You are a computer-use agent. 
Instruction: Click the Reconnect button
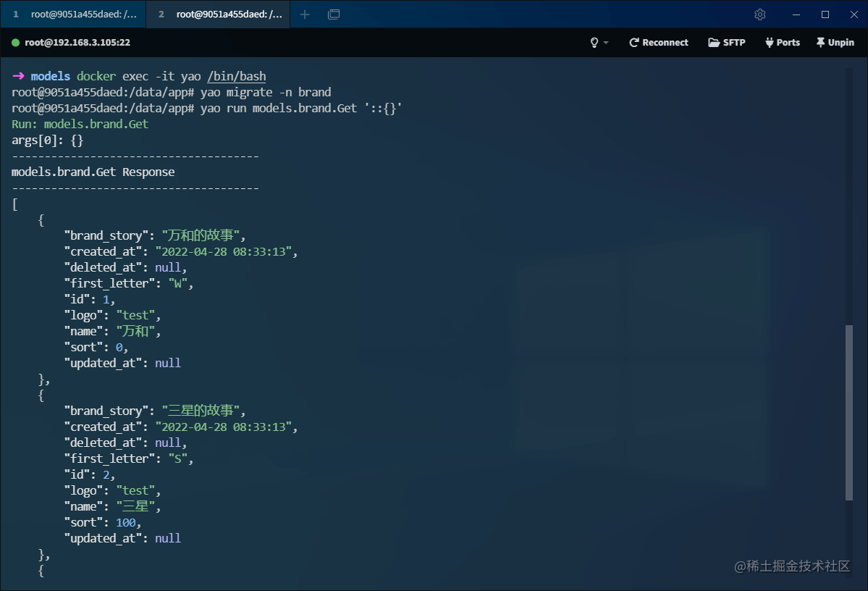coord(659,43)
